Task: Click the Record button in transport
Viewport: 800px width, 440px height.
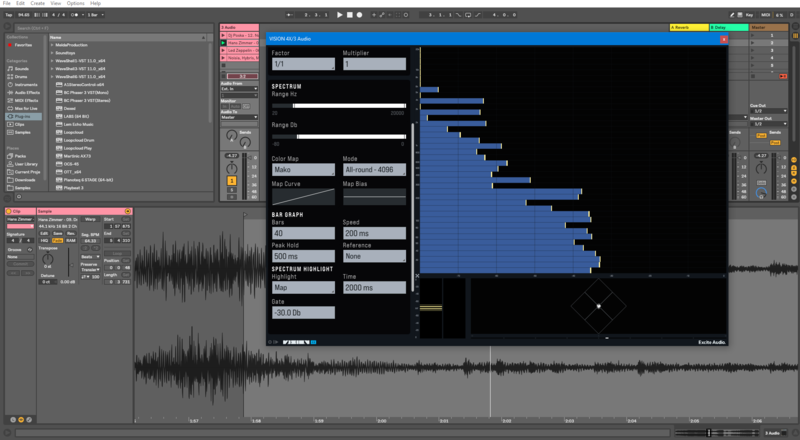Action: pos(360,15)
